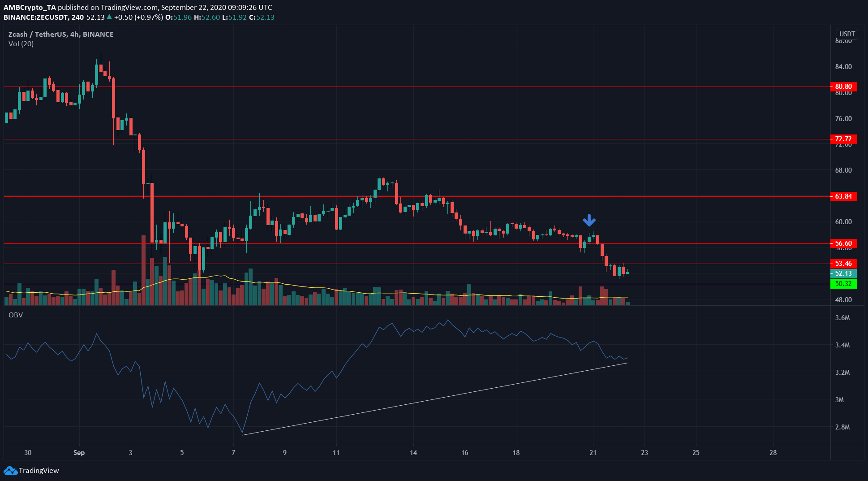Click the 56.60 red price label

coord(843,243)
